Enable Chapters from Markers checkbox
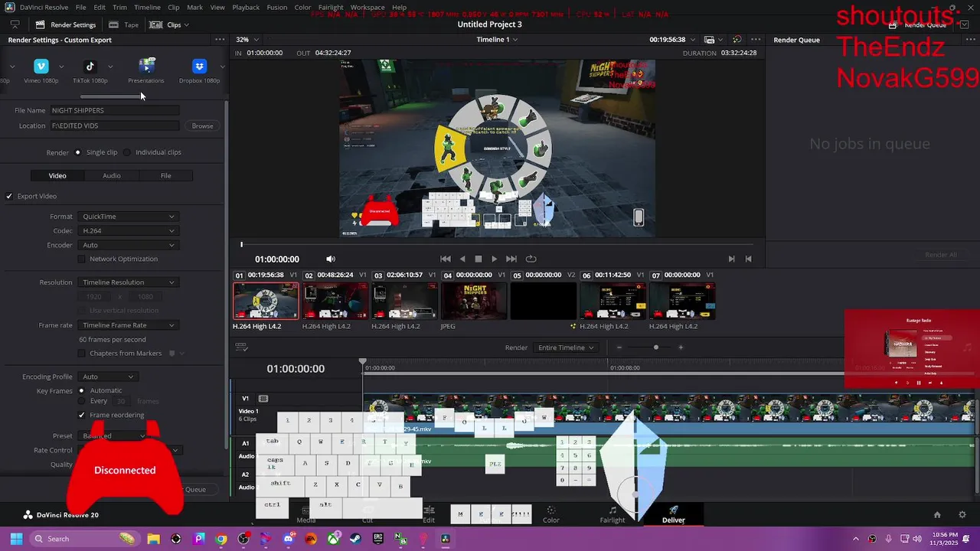The image size is (980, 551). [82, 353]
